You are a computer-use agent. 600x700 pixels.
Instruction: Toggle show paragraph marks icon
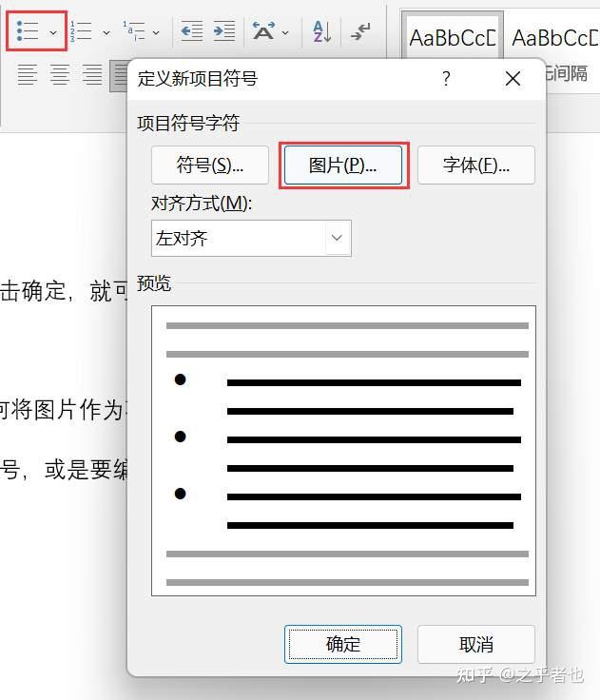coord(360,31)
